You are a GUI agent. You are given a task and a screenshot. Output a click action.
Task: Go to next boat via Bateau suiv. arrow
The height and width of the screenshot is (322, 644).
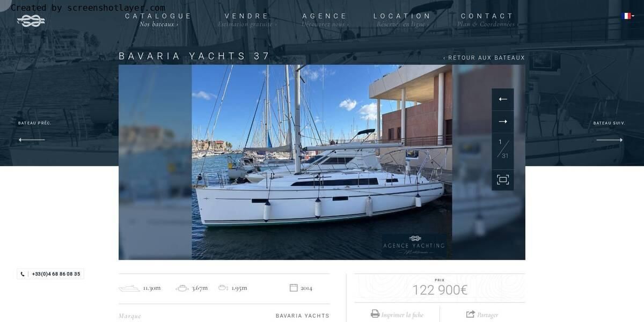tap(610, 140)
